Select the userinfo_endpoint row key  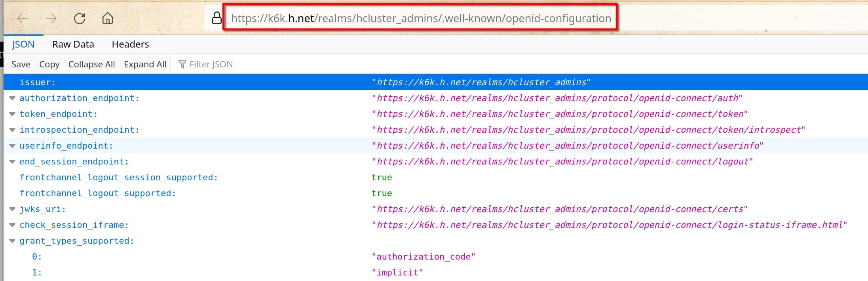(66, 146)
